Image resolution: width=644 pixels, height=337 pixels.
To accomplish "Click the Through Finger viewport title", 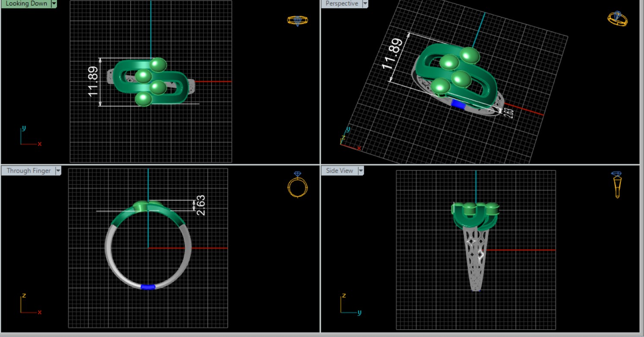I will point(28,171).
